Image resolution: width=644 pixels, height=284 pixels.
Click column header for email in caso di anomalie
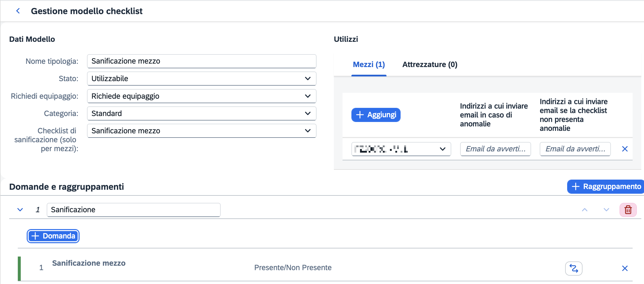494,115
